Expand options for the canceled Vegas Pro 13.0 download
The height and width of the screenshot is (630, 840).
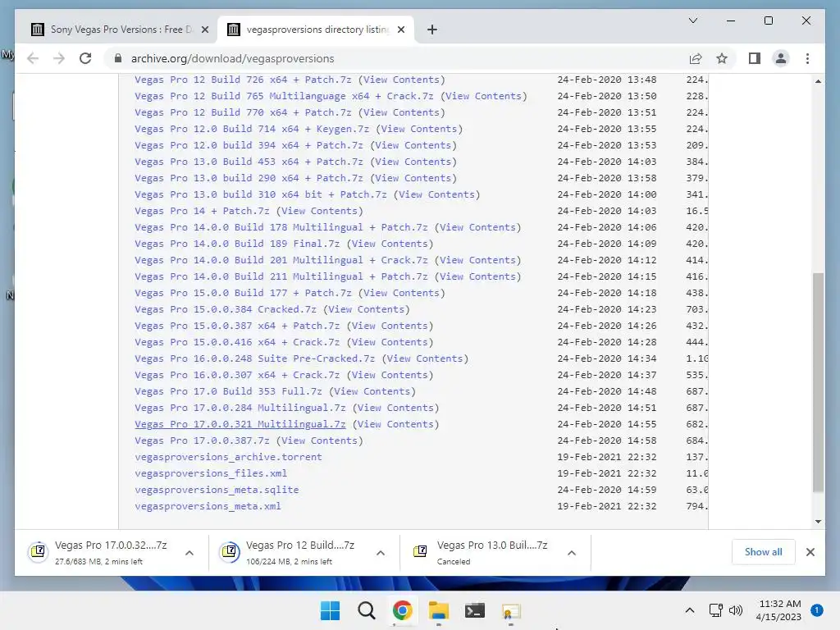coord(572,553)
